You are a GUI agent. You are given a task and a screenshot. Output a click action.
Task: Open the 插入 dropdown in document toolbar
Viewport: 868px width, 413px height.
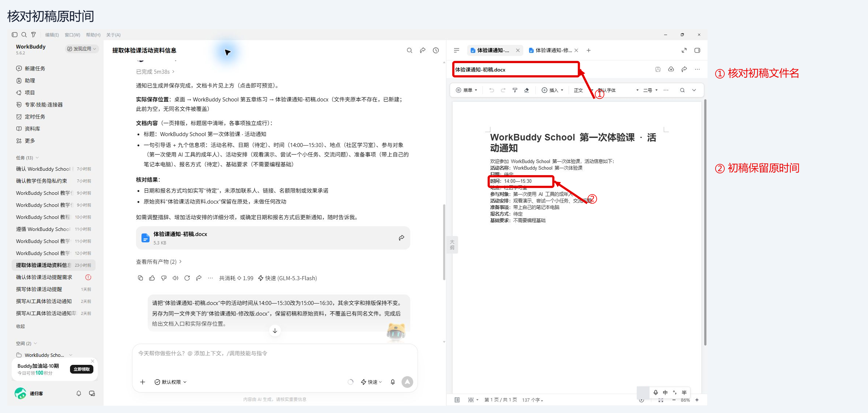(x=553, y=90)
